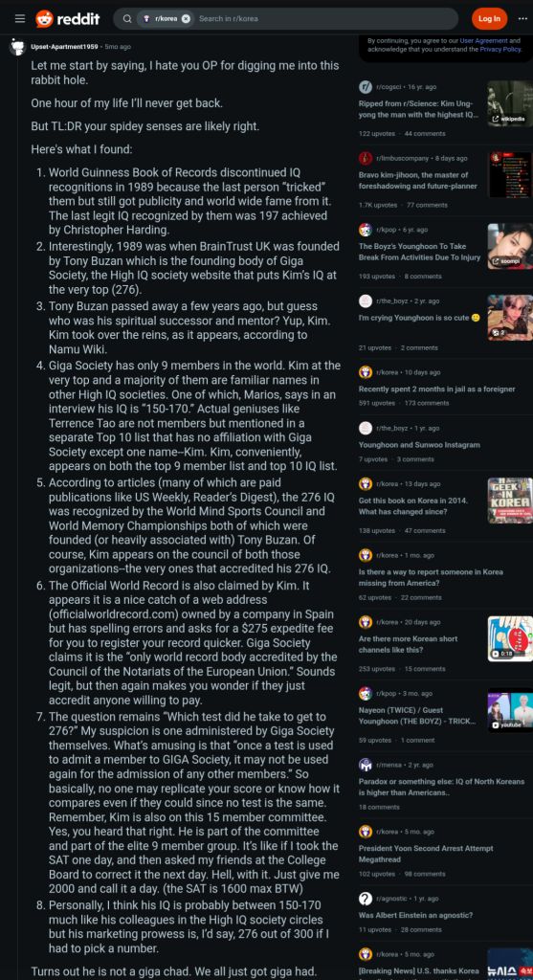The width and height of the screenshot is (533, 980).
Task: Remove the r/korea search filter chip
Action: pos(186,19)
